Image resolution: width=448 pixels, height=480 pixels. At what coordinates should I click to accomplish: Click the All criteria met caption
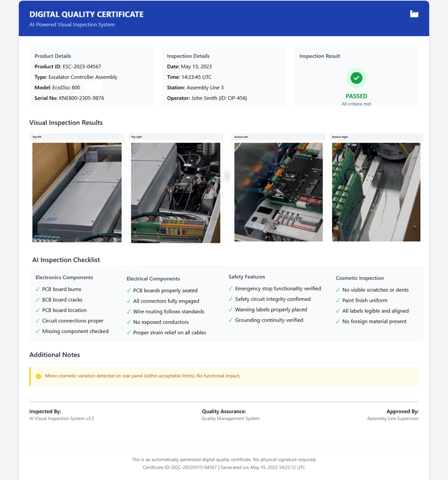356,104
